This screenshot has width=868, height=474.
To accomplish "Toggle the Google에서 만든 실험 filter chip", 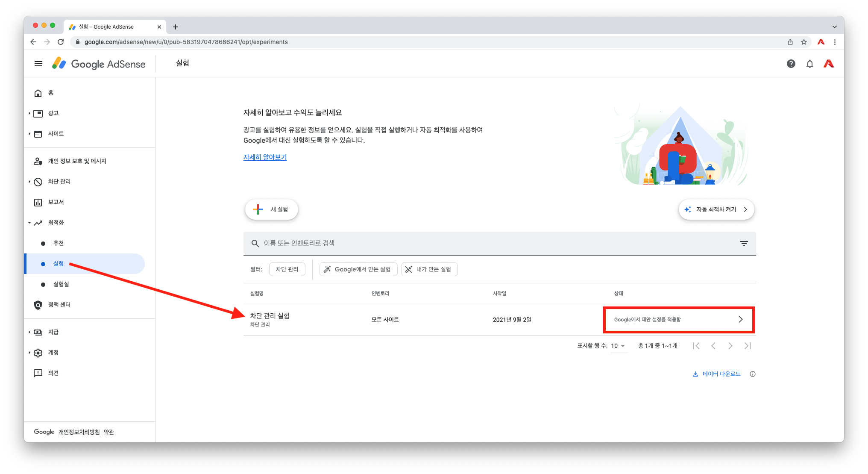I will (358, 269).
